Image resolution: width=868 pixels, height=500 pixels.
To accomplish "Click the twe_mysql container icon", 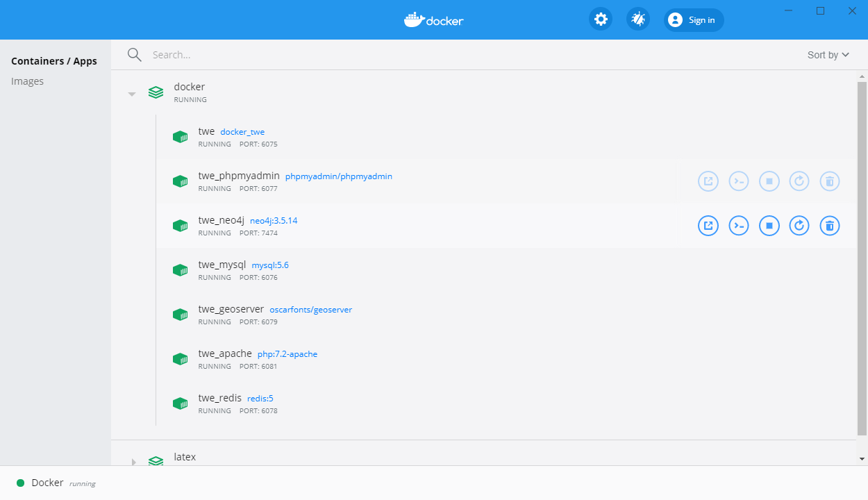I will [181, 270].
